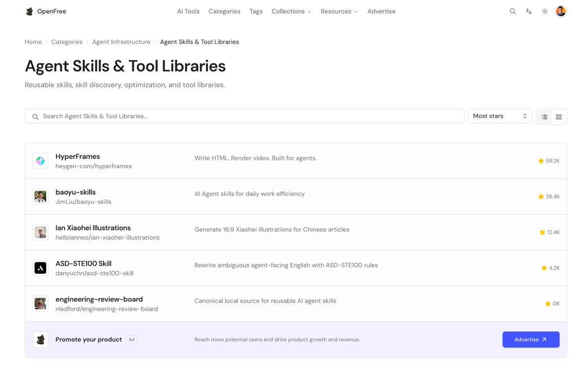
Task: Open the language translation icon
Action: coord(529,11)
